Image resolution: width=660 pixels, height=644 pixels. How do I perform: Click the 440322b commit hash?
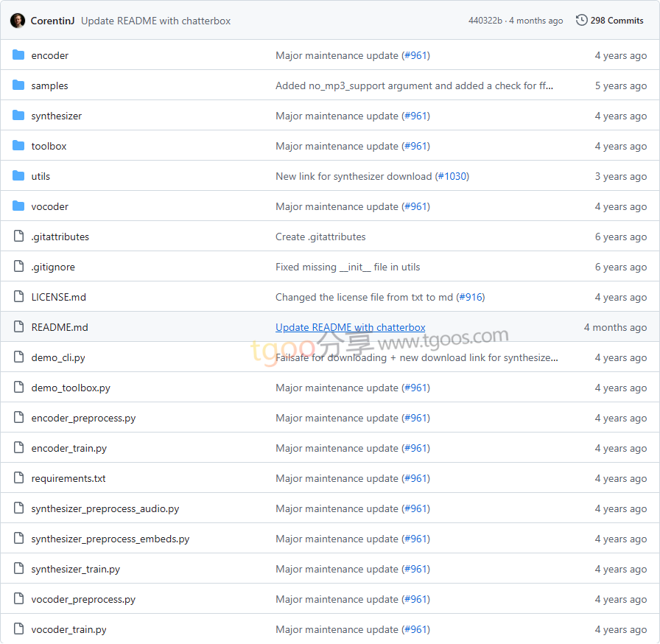(x=485, y=21)
